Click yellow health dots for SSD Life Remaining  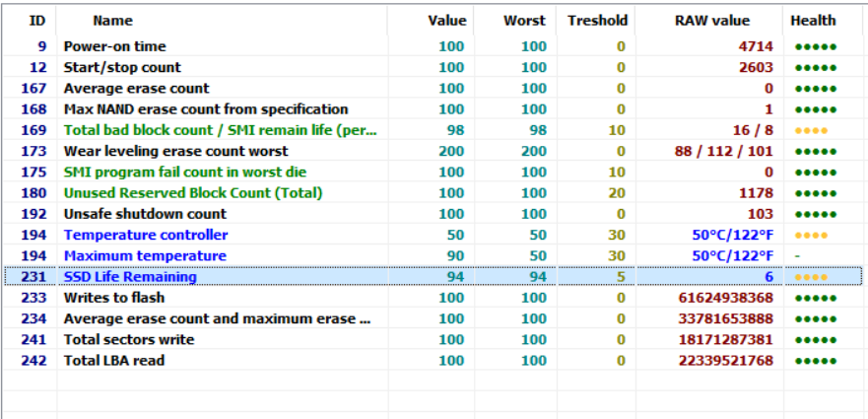click(x=810, y=277)
